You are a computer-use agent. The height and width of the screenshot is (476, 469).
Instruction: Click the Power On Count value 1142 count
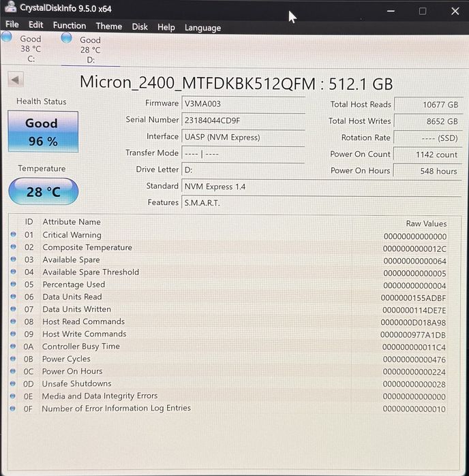pos(428,155)
